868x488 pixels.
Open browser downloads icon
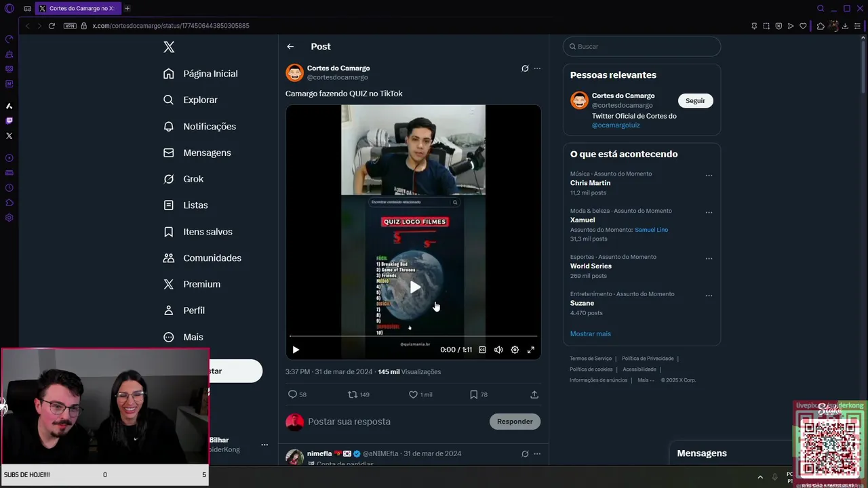[x=845, y=26]
